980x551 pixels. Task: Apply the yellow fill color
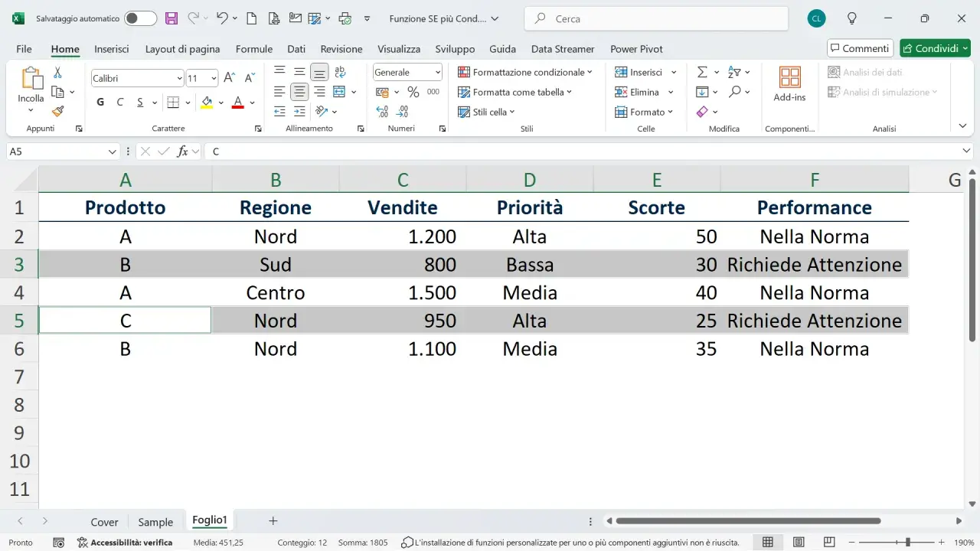(207, 102)
